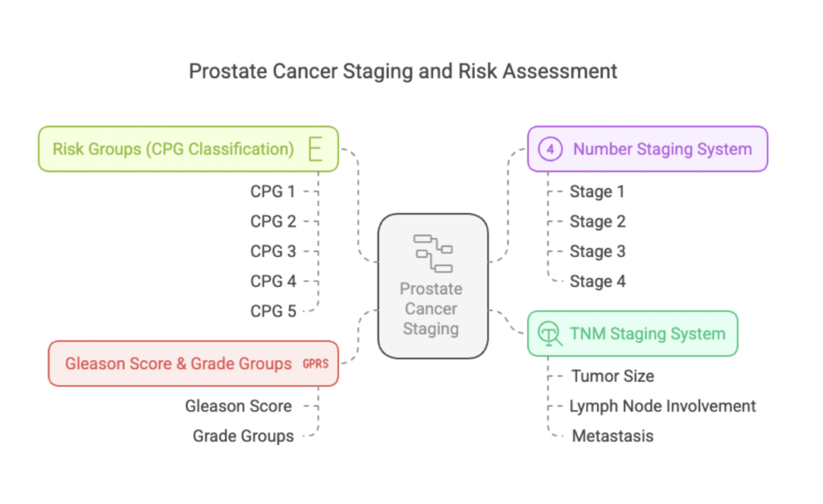Click Lymph Node Involvement item

[x=663, y=407]
